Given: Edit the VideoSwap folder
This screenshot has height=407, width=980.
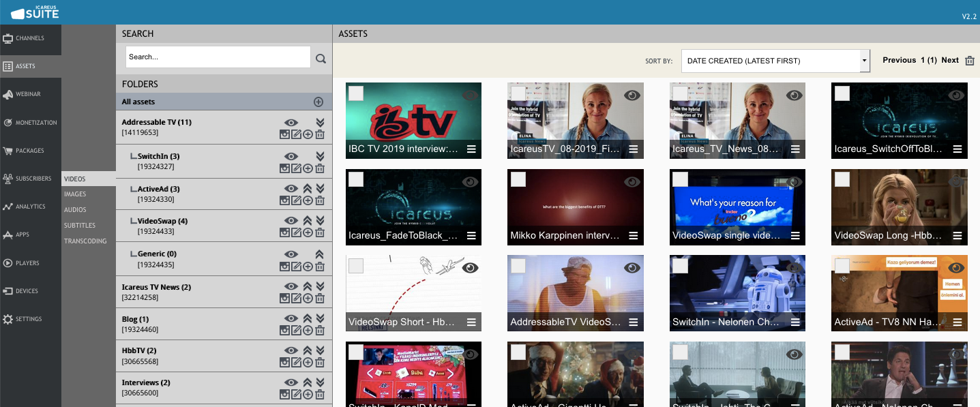Looking at the screenshot, I should pyautogui.click(x=296, y=232).
